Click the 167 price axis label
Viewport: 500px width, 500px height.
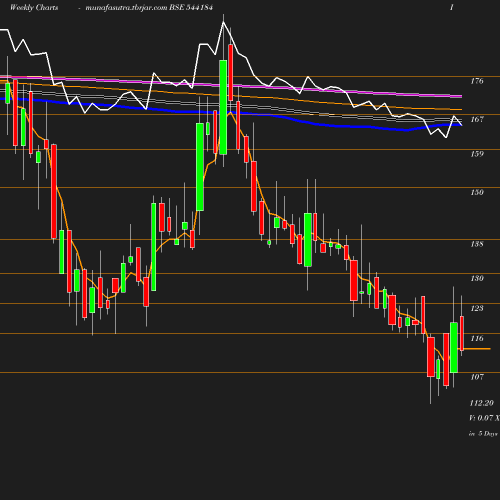477,119
